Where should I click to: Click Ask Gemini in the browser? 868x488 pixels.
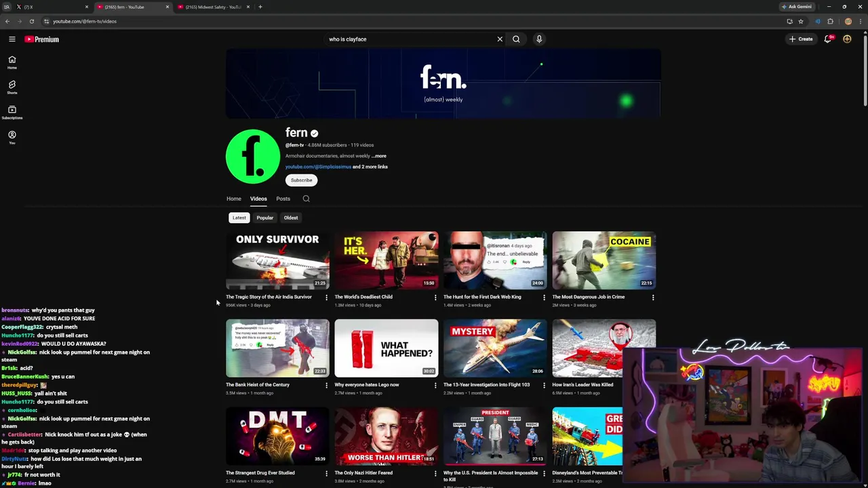pos(797,7)
